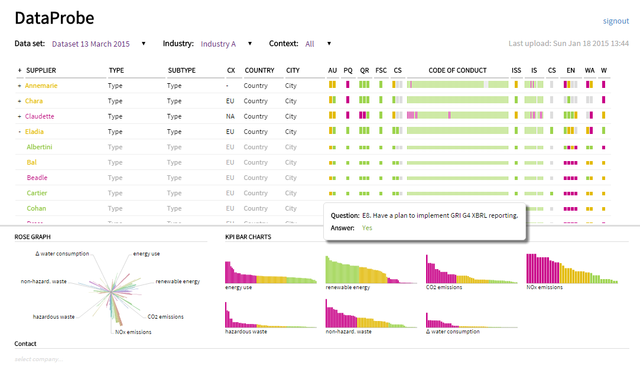640x370 pixels.
Task: Click the WA column header
Action: click(x=589, y=70)
